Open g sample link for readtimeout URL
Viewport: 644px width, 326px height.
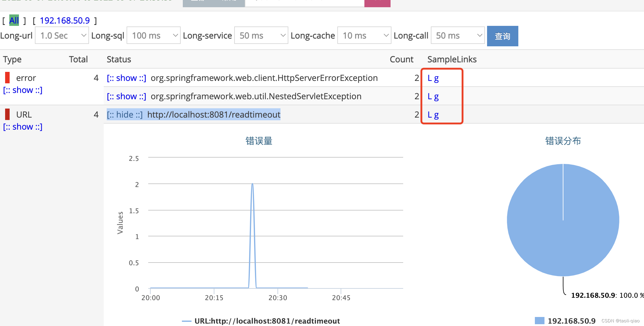[436, 115]
